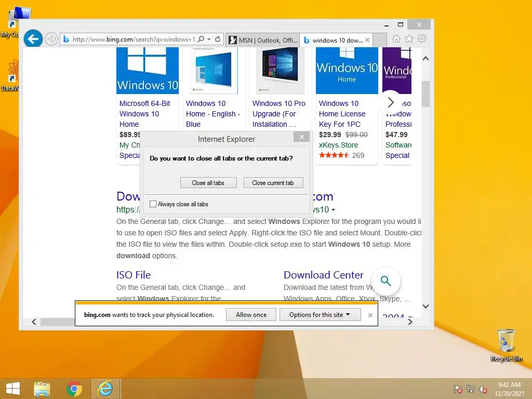Click vertical scrollbar down arrow

tap(426, 306)
